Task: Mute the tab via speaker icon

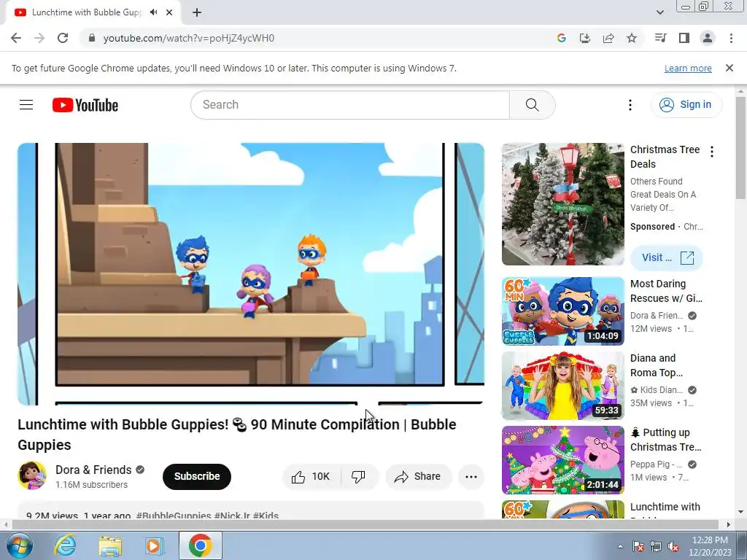Action: (x=153, y=12)
